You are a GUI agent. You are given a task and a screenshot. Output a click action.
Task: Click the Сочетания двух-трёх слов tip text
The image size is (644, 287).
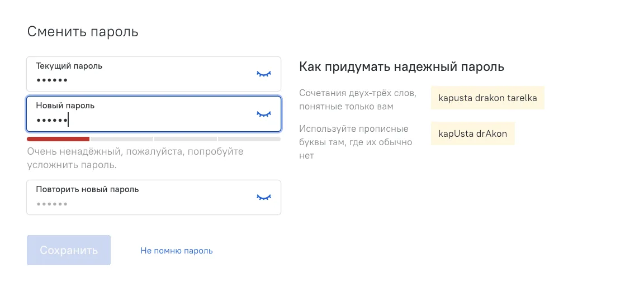(358, 99)
